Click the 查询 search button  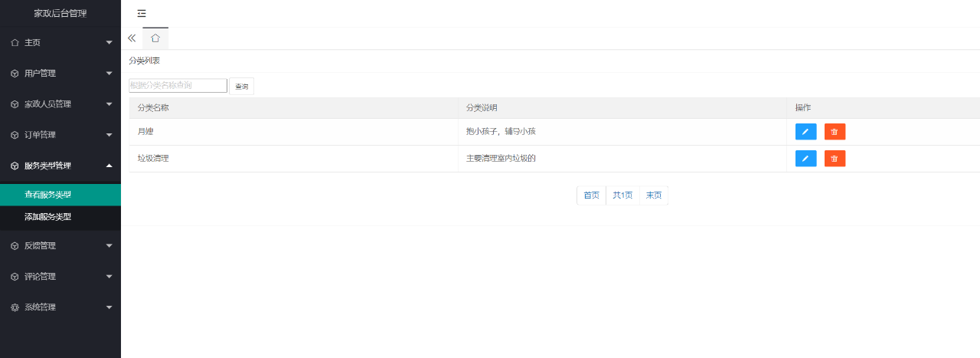click(242, 87)
